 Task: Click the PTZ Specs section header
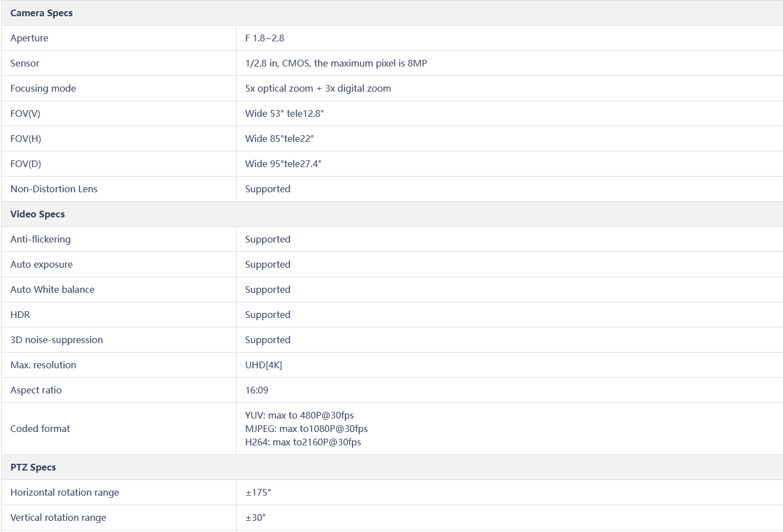pos(33,467)
